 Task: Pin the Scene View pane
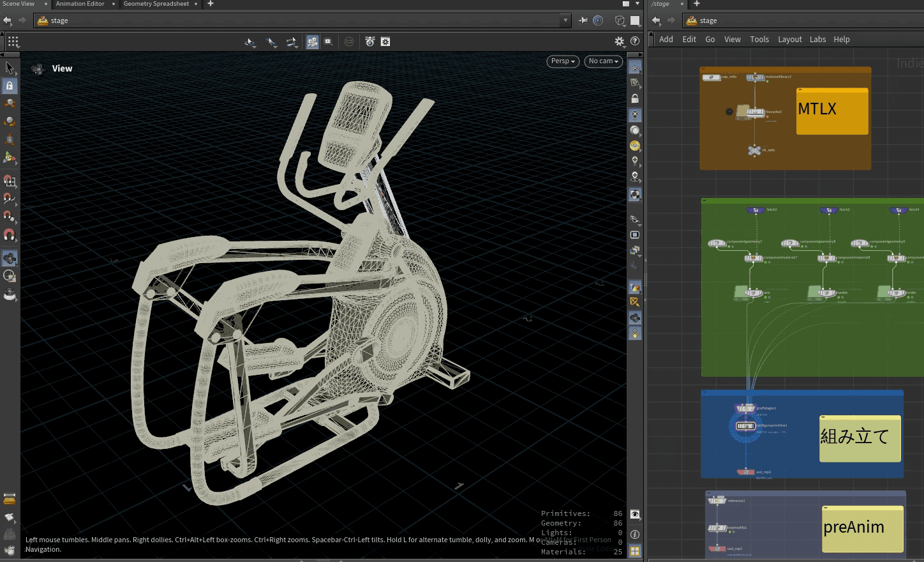(x=583, y=20)
